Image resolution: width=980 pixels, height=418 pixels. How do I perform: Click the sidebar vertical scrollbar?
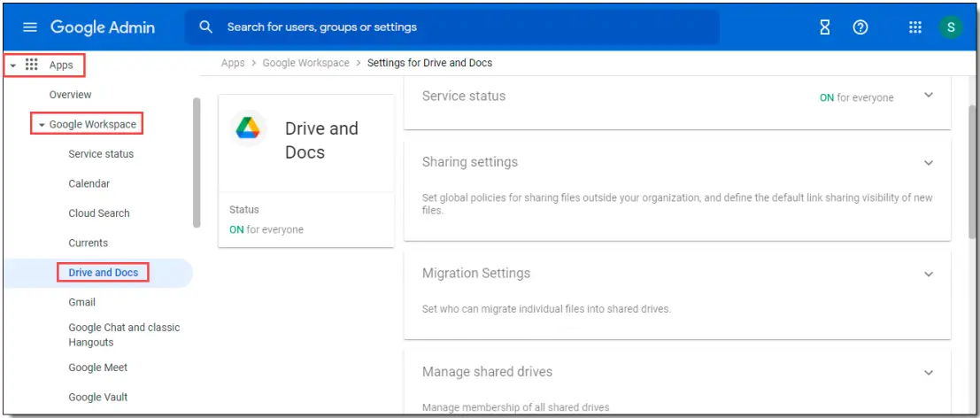click(x=197, y=162)
